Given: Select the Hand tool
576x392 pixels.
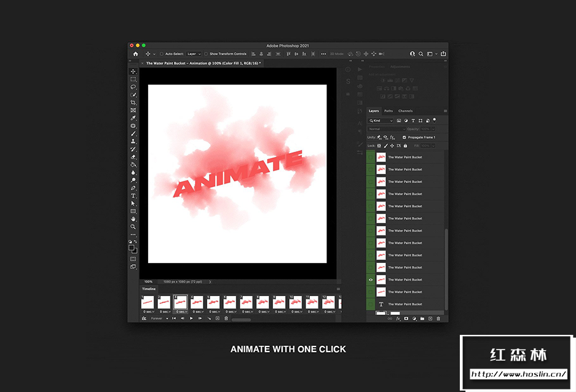Looking at the screenshot, I should tap(133, 219).
